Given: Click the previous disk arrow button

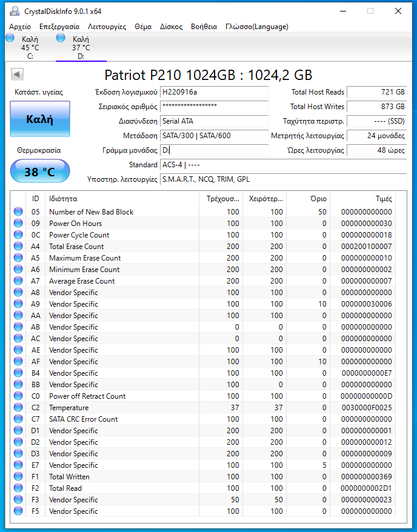Looking at the screenshot, I should tap(17, 74).
